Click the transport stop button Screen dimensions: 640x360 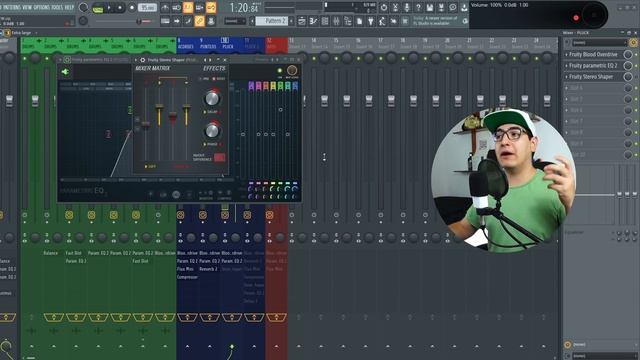(120, 8)
